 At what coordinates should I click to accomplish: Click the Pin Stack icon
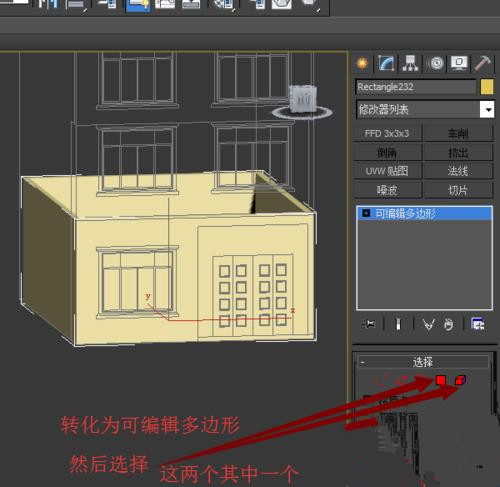tap(369, 324)
